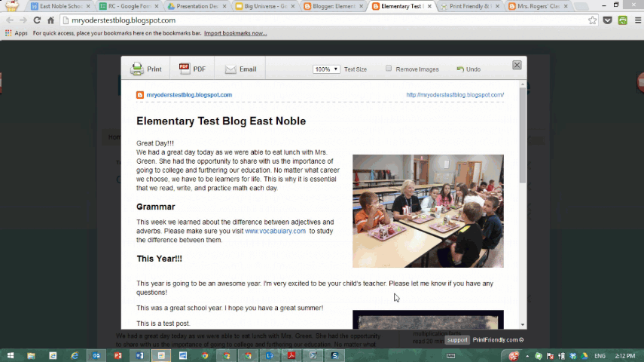
Task: Click the browser Back arrow
Action: 10,20
